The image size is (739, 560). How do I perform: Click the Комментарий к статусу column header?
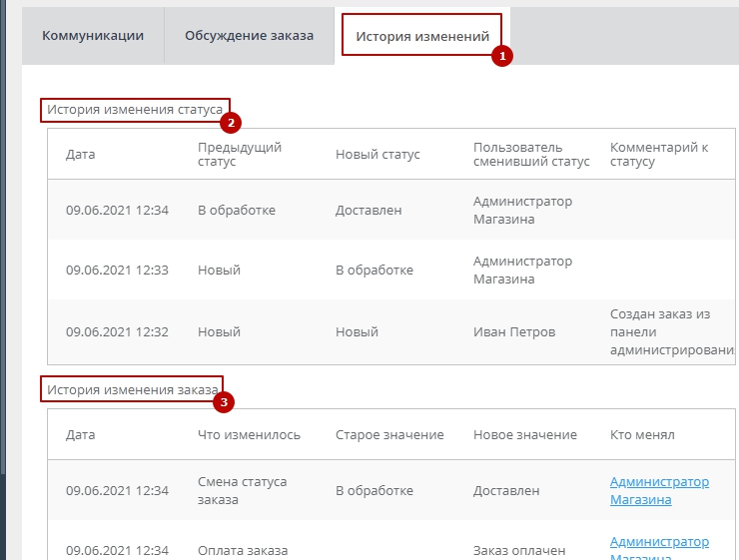[659, 155]
